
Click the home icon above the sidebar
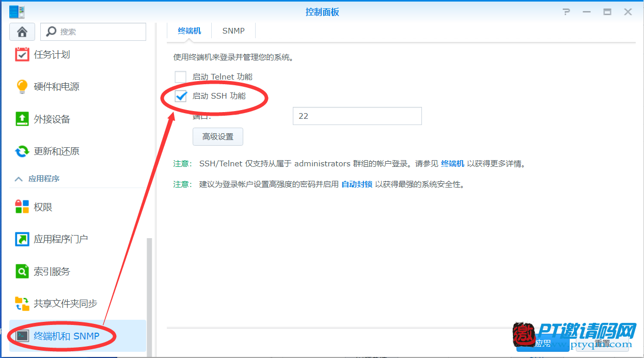22,32
